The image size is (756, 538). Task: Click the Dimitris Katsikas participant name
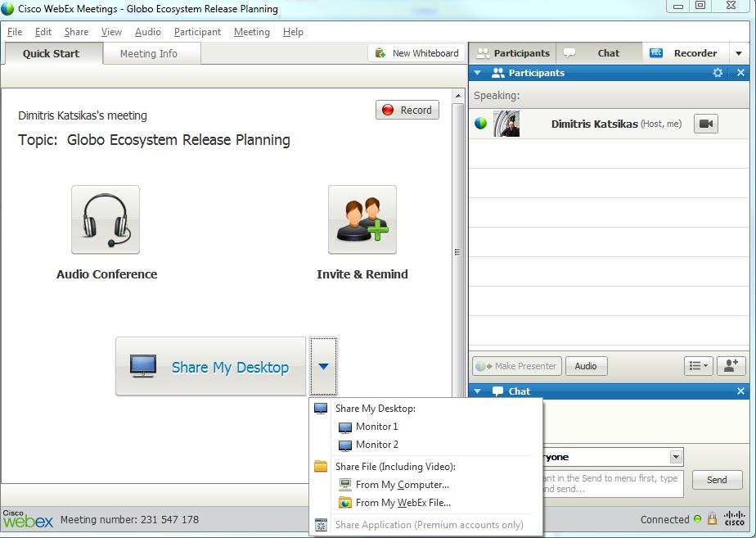click(x=594, y=124)
